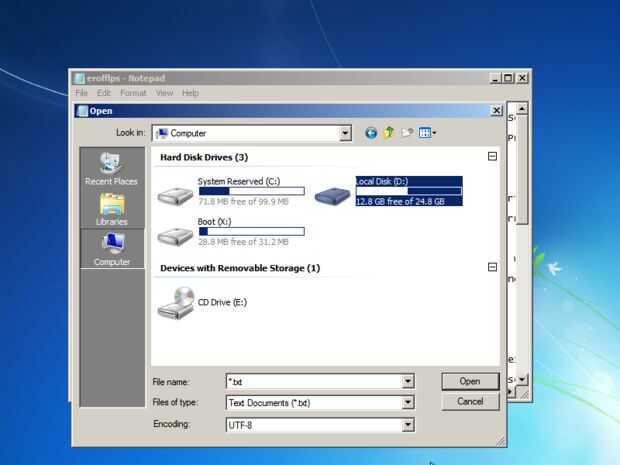
Task: Minimize the Notepad window
Action: click(x=495, y=78)
